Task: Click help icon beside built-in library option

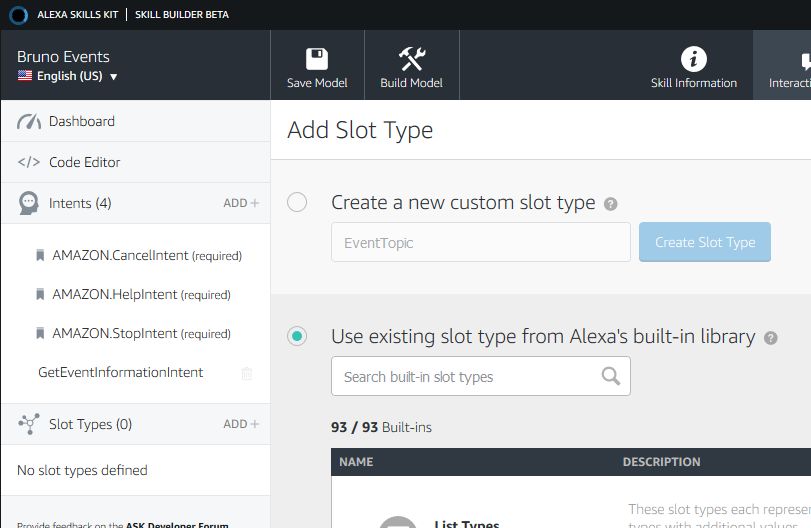Action: click(770, 338)
